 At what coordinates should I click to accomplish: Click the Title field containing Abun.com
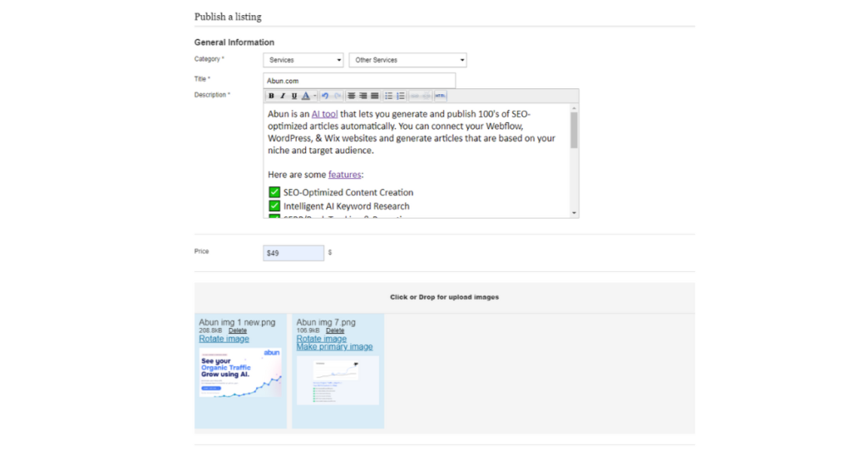tap(359, 81)
